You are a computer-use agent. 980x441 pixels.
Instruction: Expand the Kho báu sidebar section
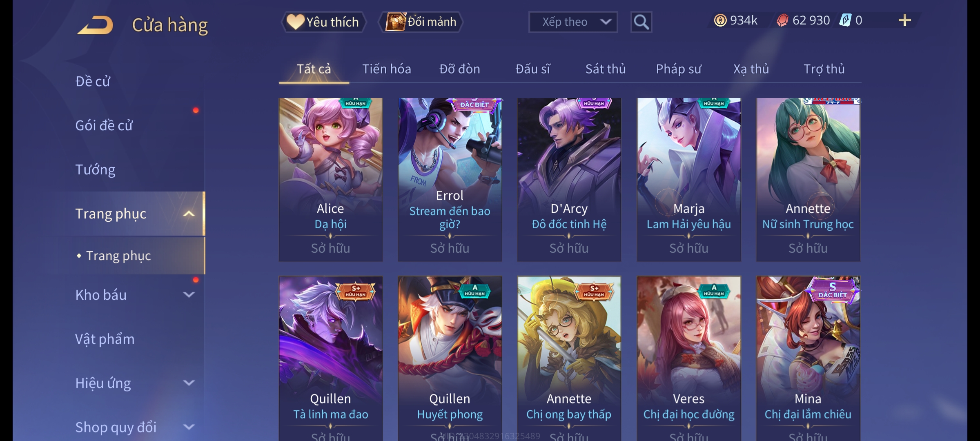tap(189, 295)
